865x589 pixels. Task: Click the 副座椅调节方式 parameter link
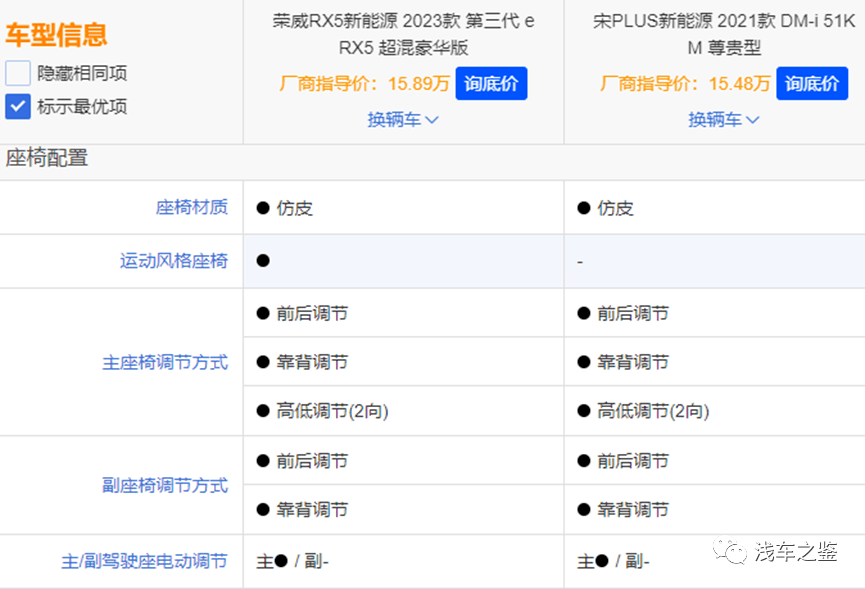pos(165,485)
